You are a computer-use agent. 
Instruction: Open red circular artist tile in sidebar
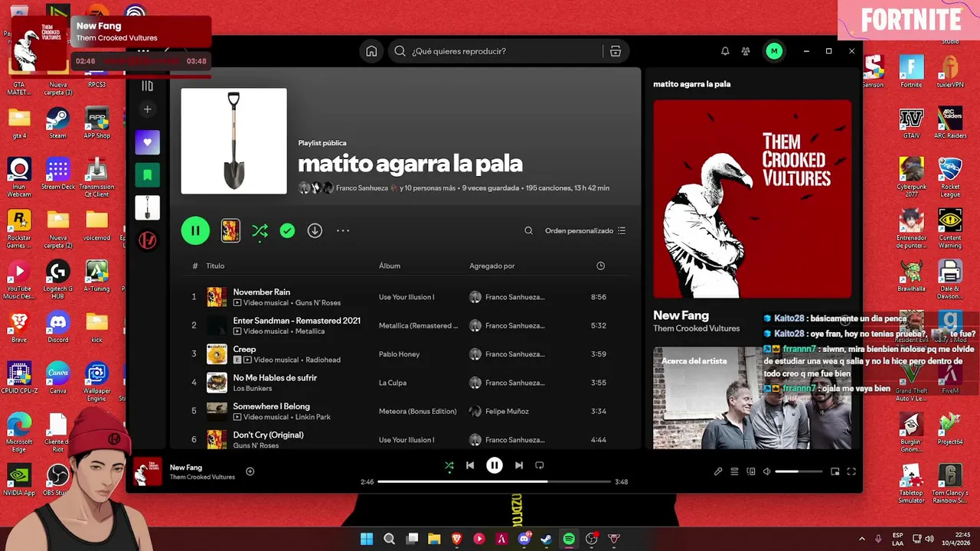coord(148,240)
